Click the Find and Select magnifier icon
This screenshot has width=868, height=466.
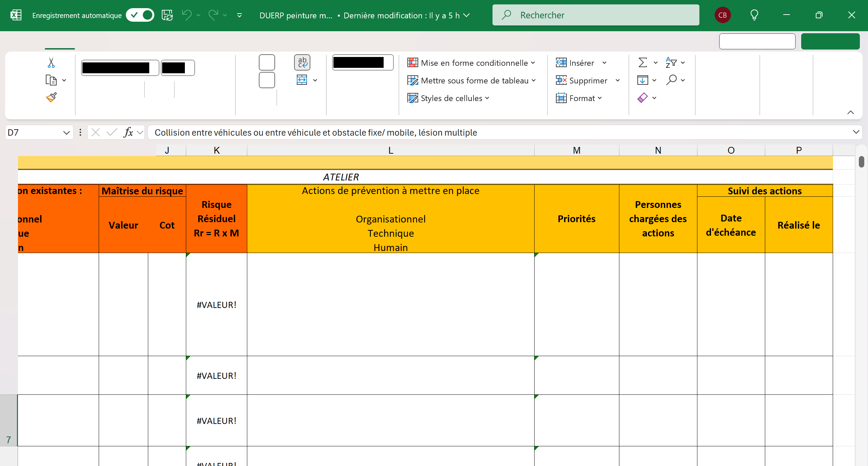tap(671, 80)
